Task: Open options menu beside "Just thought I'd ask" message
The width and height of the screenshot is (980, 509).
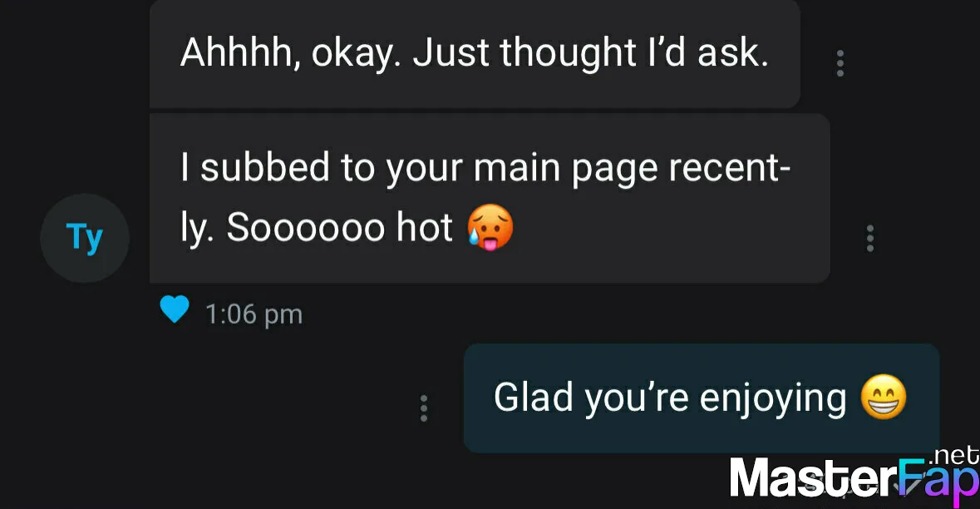Action: [840, 63]
